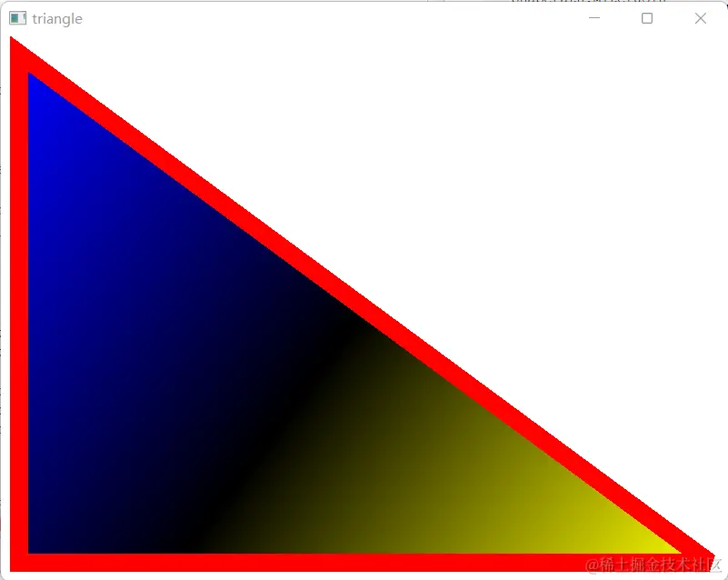Minimize the triangle window
This screenshot has width=728, height=580.
coord(593,18)
